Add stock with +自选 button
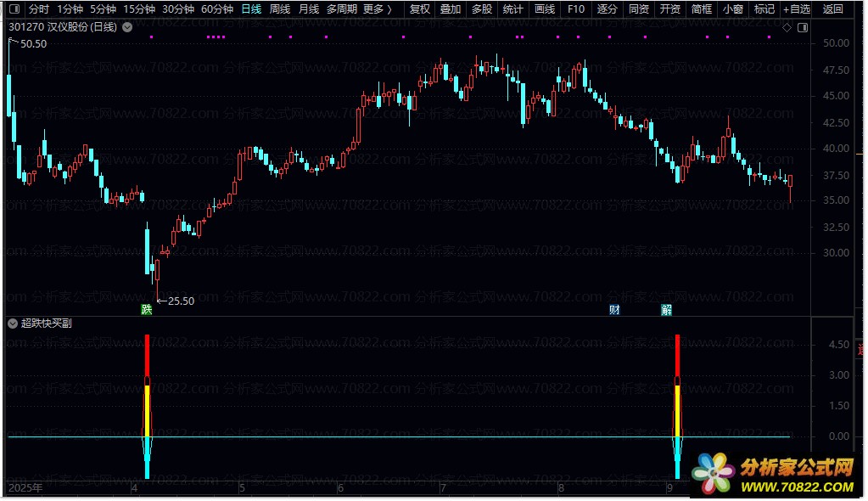The height and width of the screenshot is (501, 868). pyautogui.click(x=796, y=9)
